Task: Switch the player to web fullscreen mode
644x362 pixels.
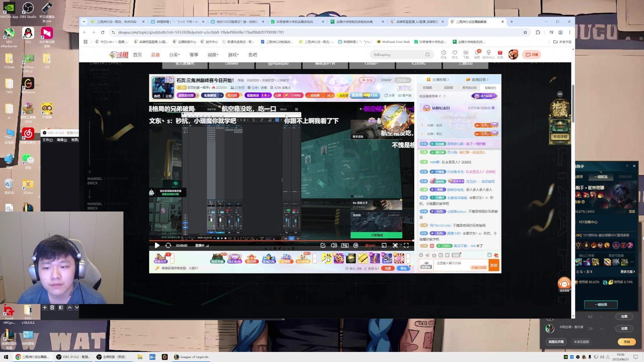Action: tap(395, 245)
